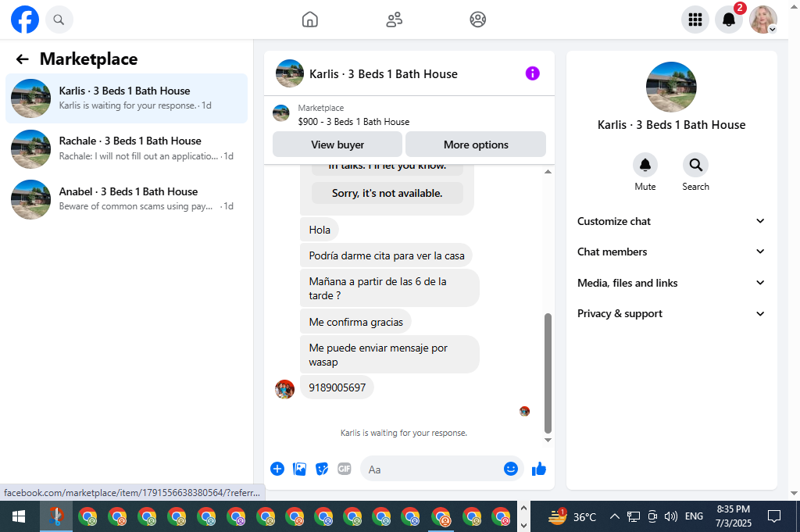Click the listing thumbnail in Marketplace banner

280,112
